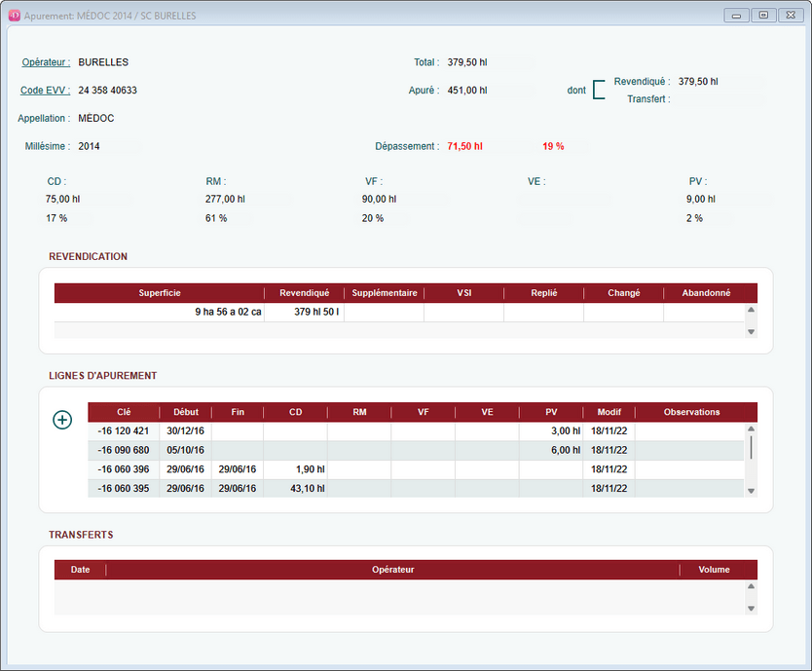Select the row with key -16 120 421
812x671 pixels.
[x=124, y=431]
